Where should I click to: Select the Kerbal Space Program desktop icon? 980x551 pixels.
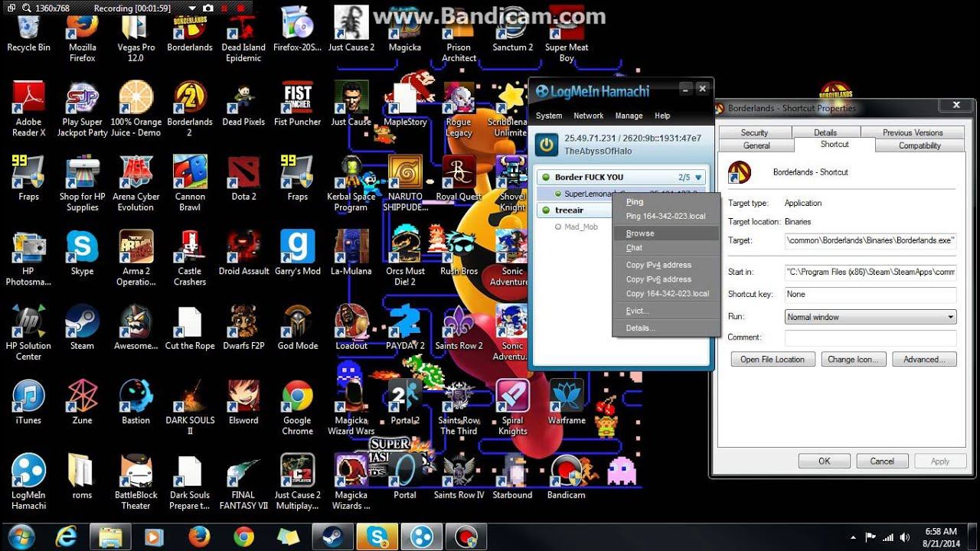pos(351,183)
